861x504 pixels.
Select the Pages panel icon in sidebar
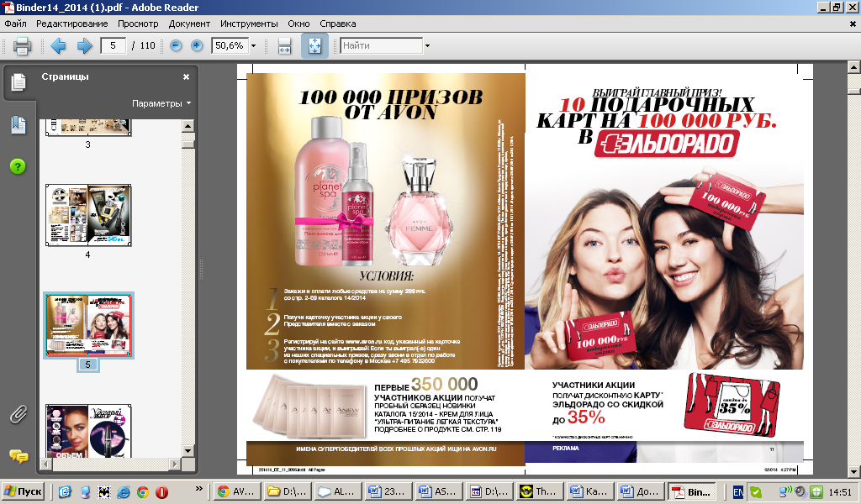18,81
